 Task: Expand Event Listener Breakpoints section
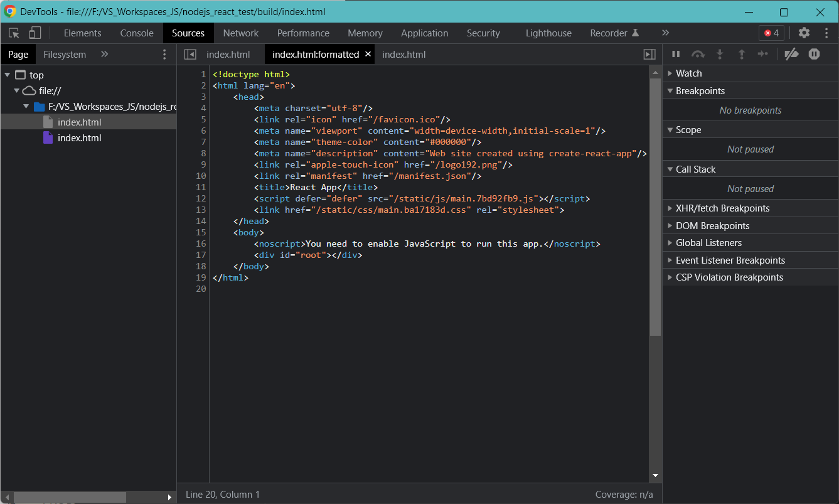[x=751, y=260]
